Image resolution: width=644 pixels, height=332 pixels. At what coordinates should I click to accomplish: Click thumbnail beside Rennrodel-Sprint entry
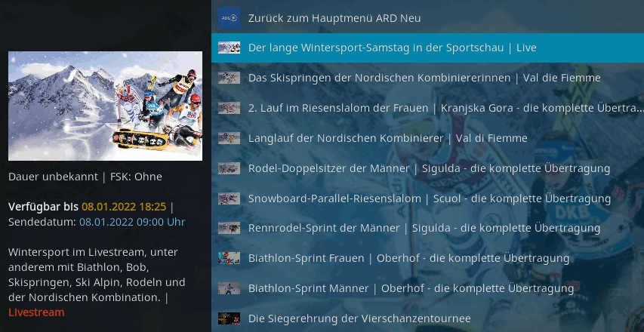[229, 228]
